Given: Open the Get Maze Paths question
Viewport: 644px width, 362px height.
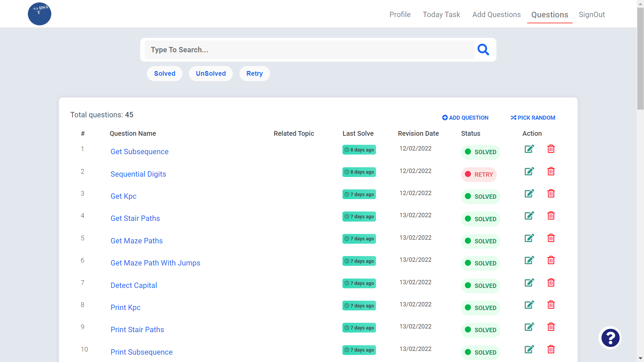Looking at the screenshot, I should pyautogui.click(x=137, y=241).
